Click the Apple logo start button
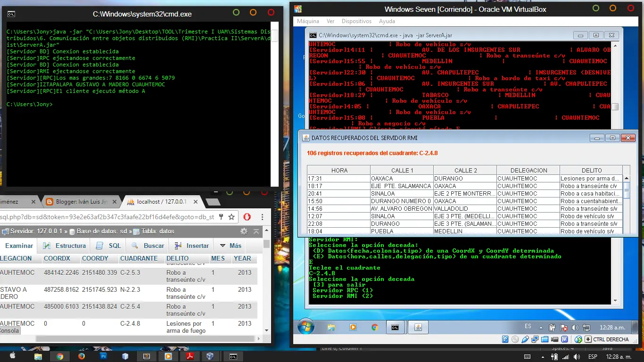Viewport: 644px width, 362px height. pos(13,356)
